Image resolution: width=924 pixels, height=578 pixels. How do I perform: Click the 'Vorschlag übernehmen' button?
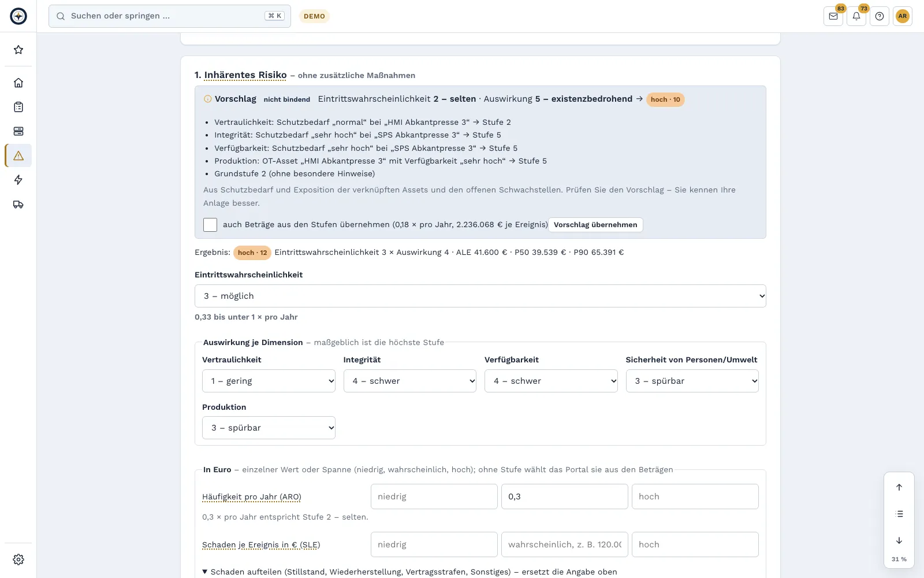[595, 225]
